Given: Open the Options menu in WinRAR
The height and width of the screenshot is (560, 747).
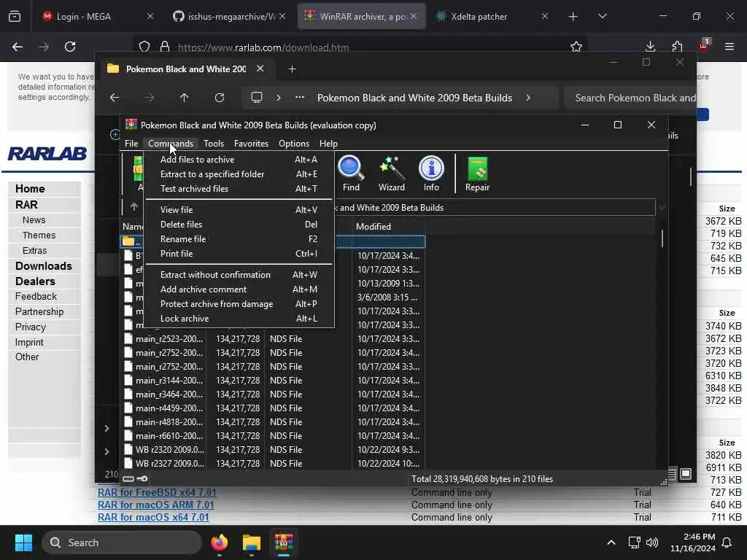Looking at the screenshot, I should [294, 144].
